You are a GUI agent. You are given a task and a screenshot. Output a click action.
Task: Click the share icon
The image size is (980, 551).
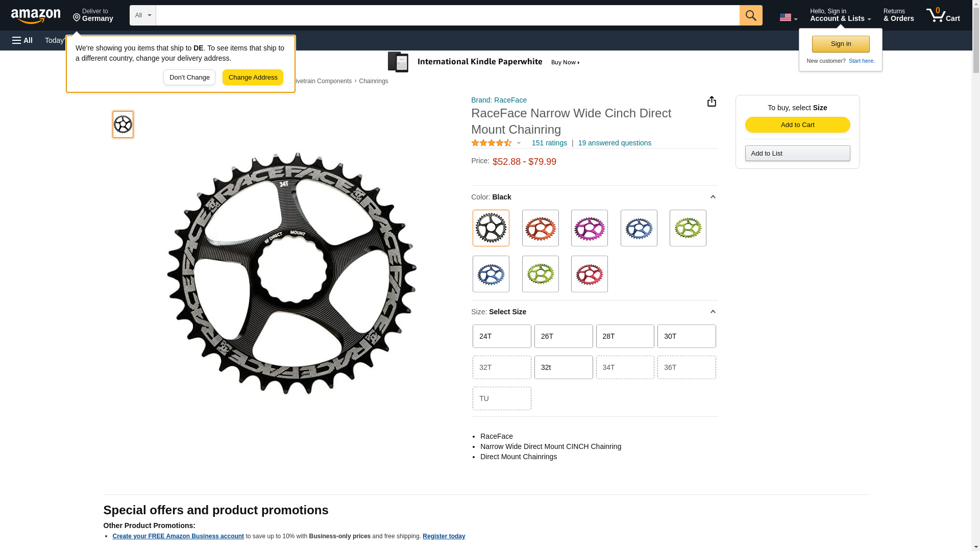[712, 102]
